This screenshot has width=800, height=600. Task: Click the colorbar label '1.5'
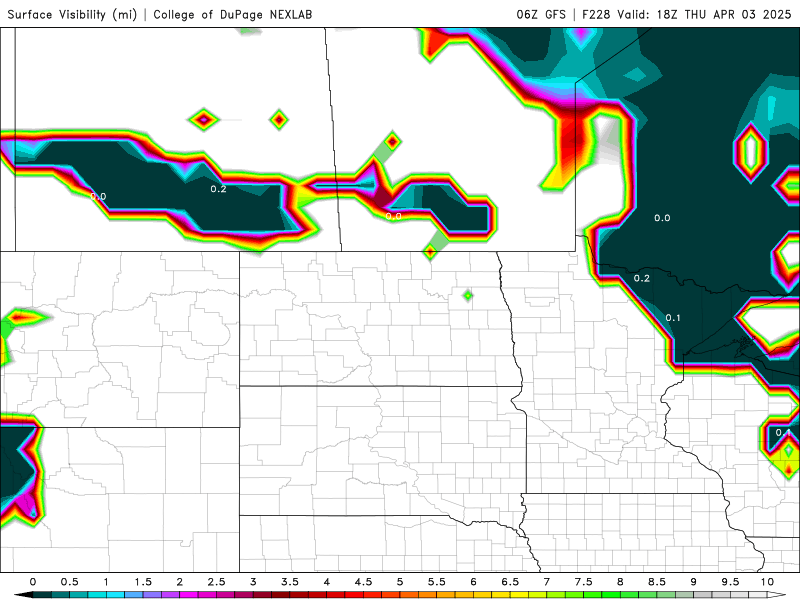click(143, 582)
